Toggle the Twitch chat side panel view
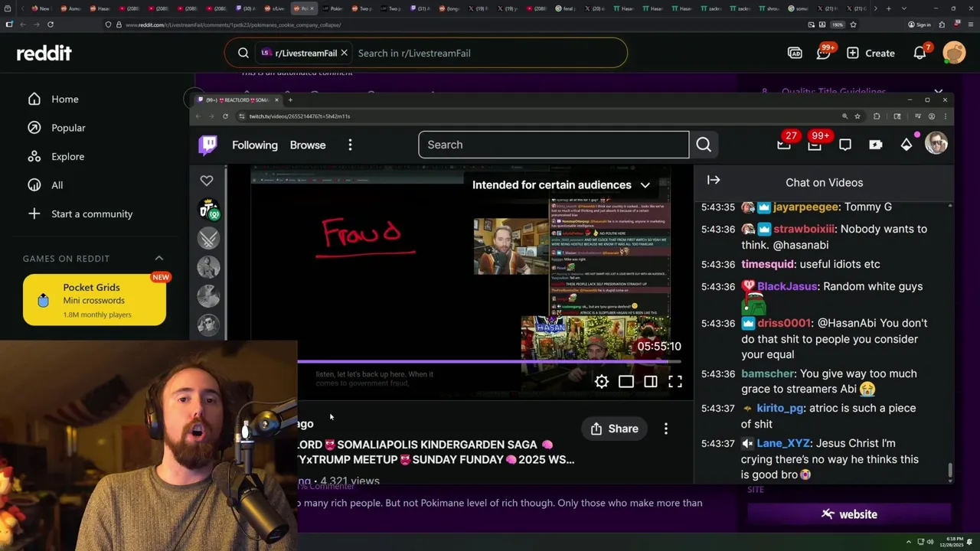The image size is (980, 551). pyautogui.click(x=651, y=381)
